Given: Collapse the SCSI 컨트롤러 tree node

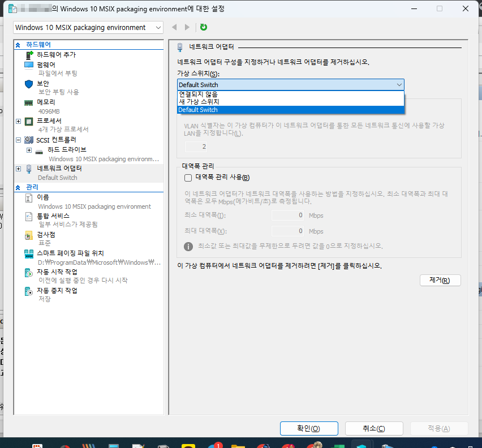Looking at the screenshot, I should pyautogui.click(x=19, y=140).
